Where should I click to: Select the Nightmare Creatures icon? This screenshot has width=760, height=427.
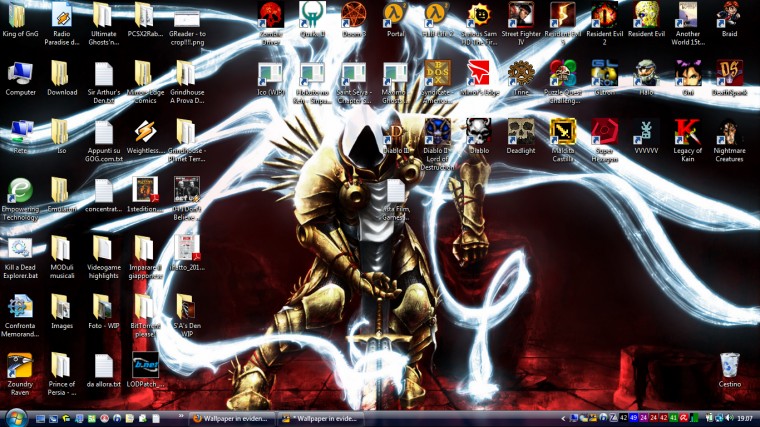(729, 132)
